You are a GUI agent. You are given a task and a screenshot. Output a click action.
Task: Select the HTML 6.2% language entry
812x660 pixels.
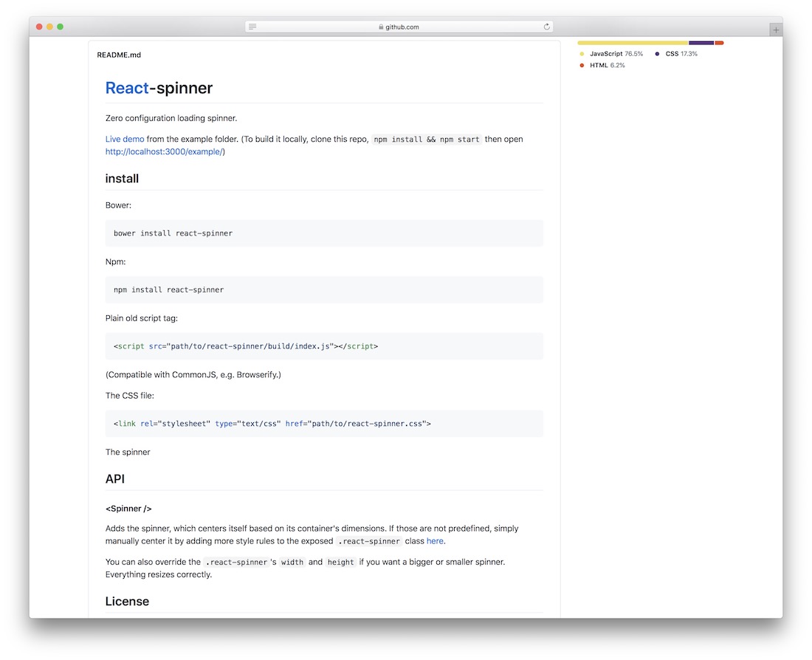click(602, 65)
